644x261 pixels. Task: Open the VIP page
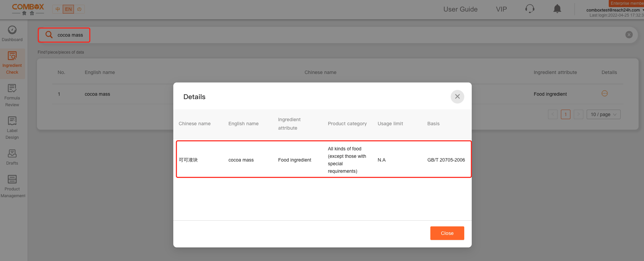pos(502,9)
